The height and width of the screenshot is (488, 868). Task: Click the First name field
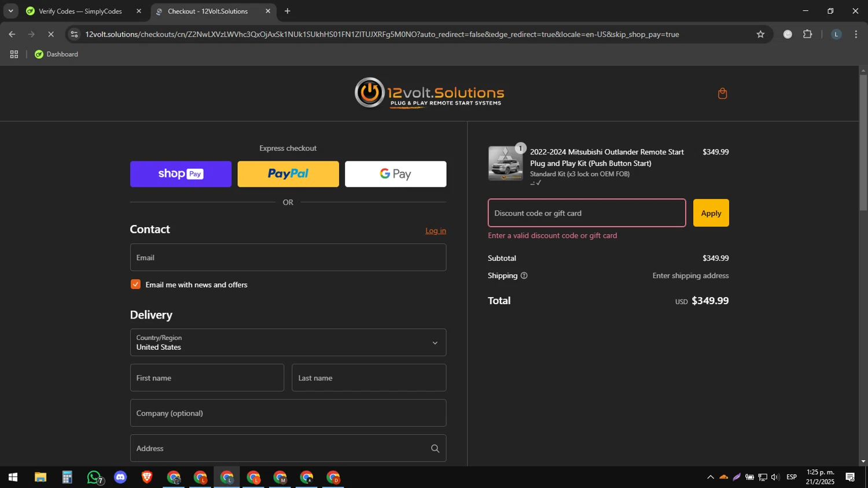pos(207,378)
